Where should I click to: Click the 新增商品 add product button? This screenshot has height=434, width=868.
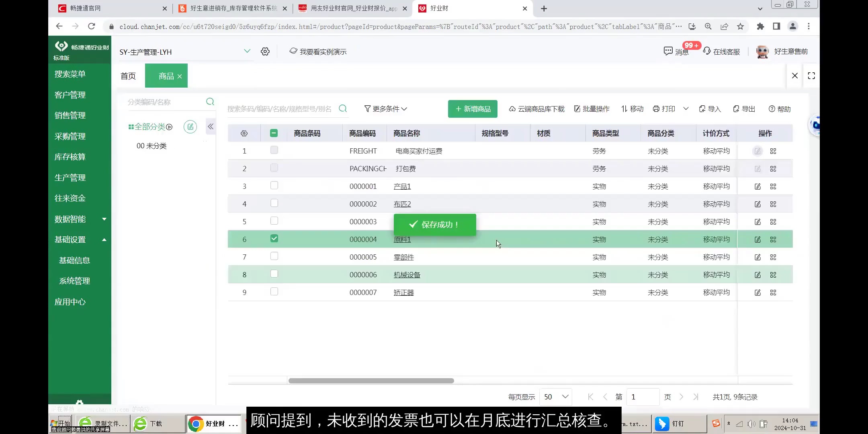[473, 108]
